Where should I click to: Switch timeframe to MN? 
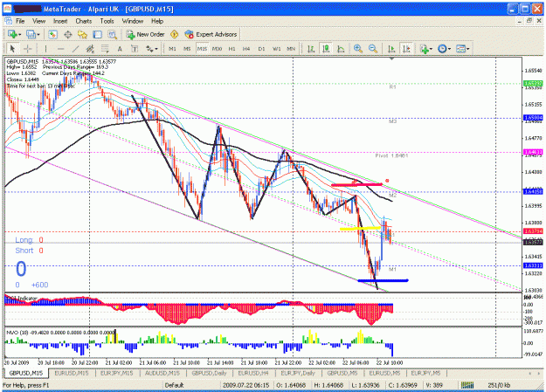point(291,49)
